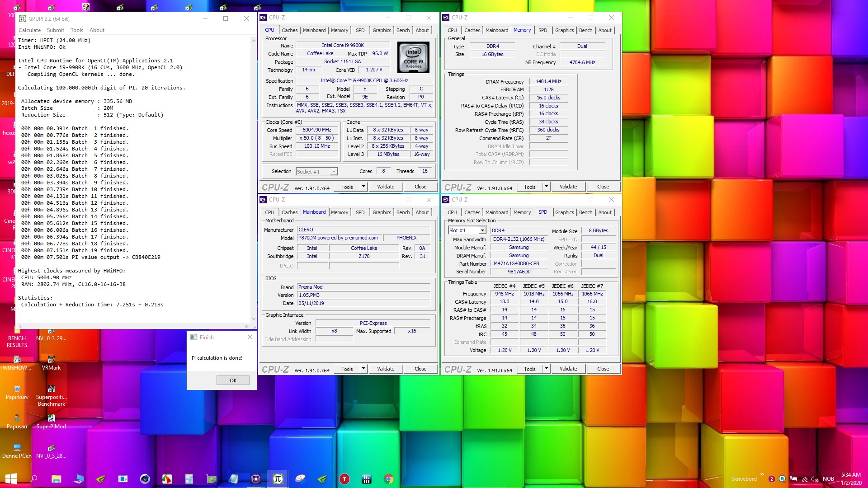
Task: Open the Denne PCen desktop icon
Action: (17, 451)
